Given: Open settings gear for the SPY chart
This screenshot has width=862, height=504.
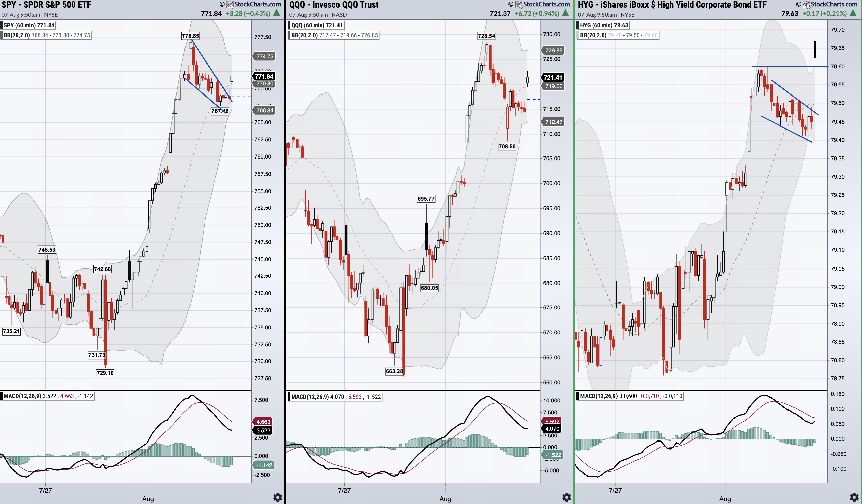Looking at the screenshot, I should [278, 497].
